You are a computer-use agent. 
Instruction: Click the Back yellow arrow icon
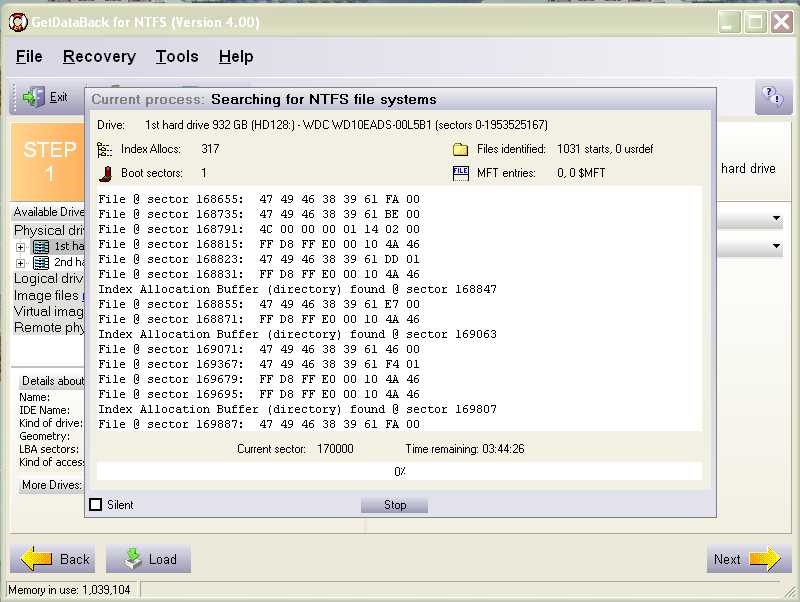(x=36, y=559)
